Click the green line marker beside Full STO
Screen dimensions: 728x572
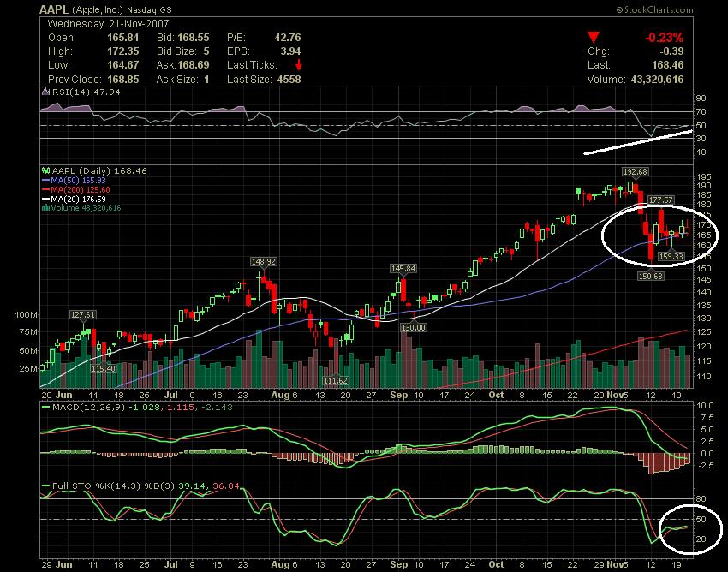[45, 486]
